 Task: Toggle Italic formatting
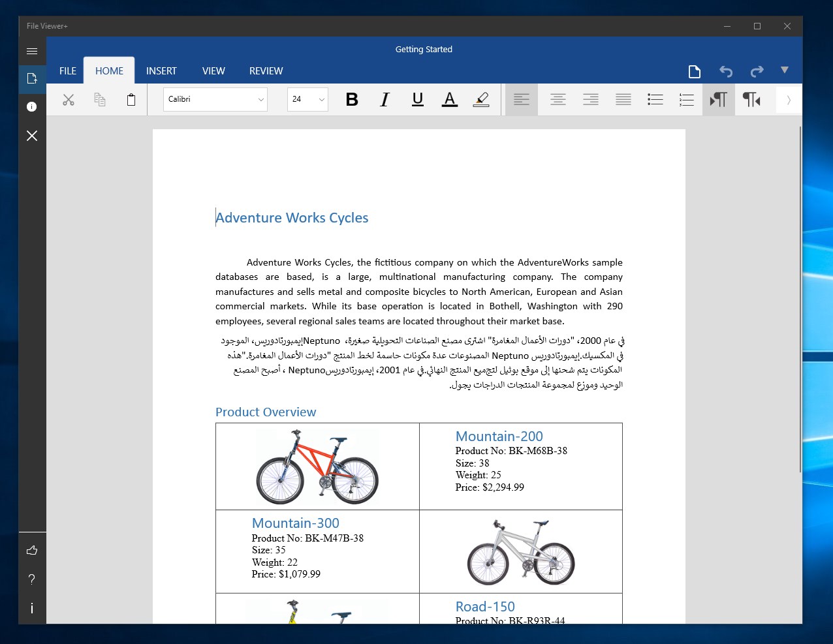385,99
